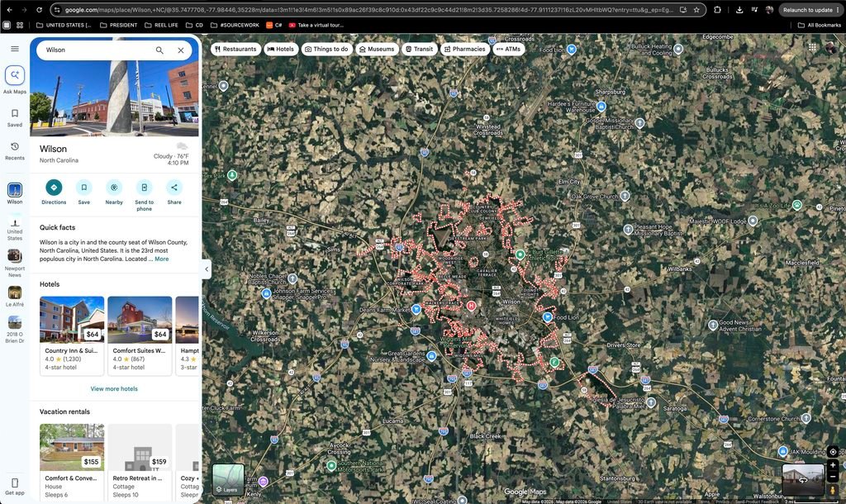Open the Country Inn & Suites hotel thumbnail

(x=72, y=320)
